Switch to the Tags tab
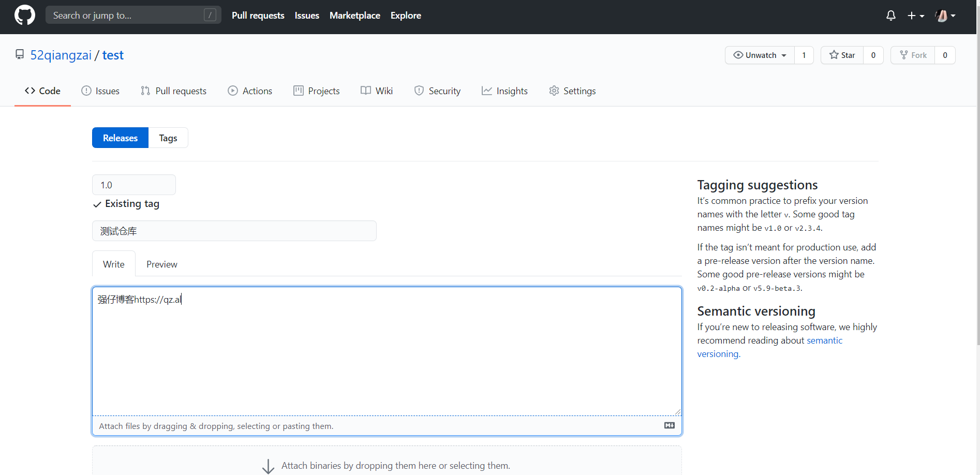This screenshot has width=980, height=475. tap(168, 138)
